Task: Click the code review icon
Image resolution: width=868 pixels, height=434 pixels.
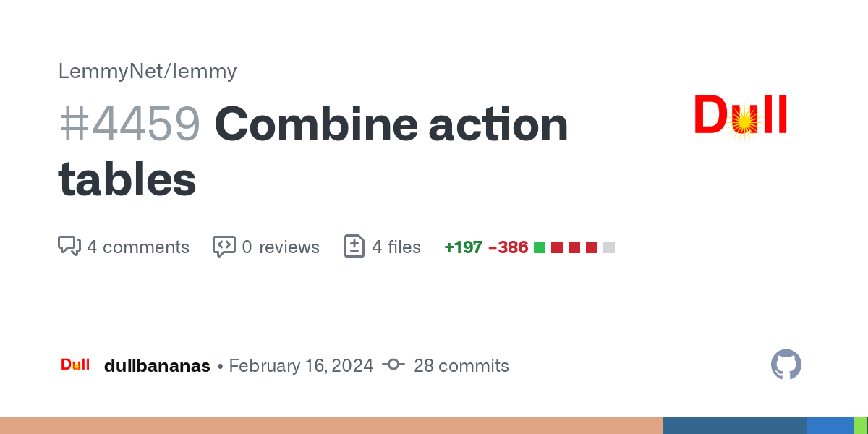Action: (224, 247)
